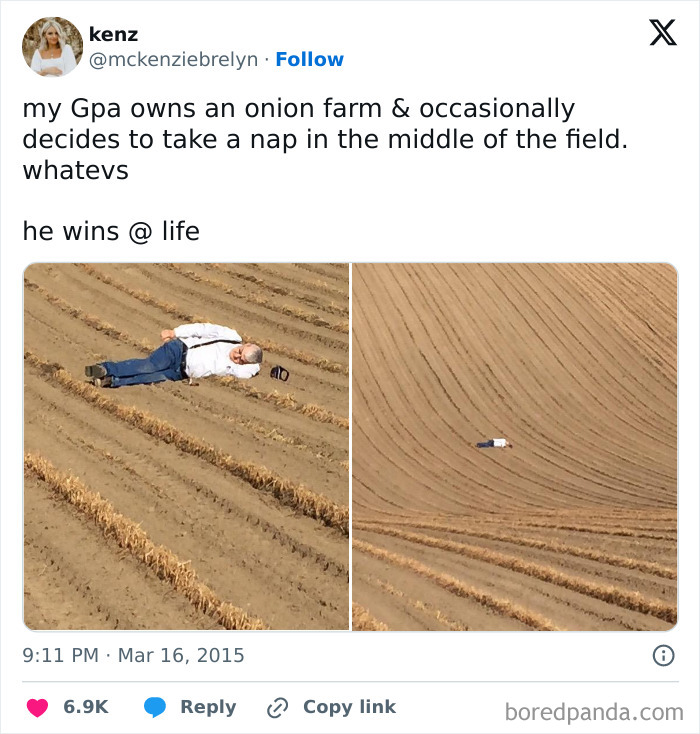Open kenz's profile picture avatar
The image size is (700, 734).
(52, 47)
